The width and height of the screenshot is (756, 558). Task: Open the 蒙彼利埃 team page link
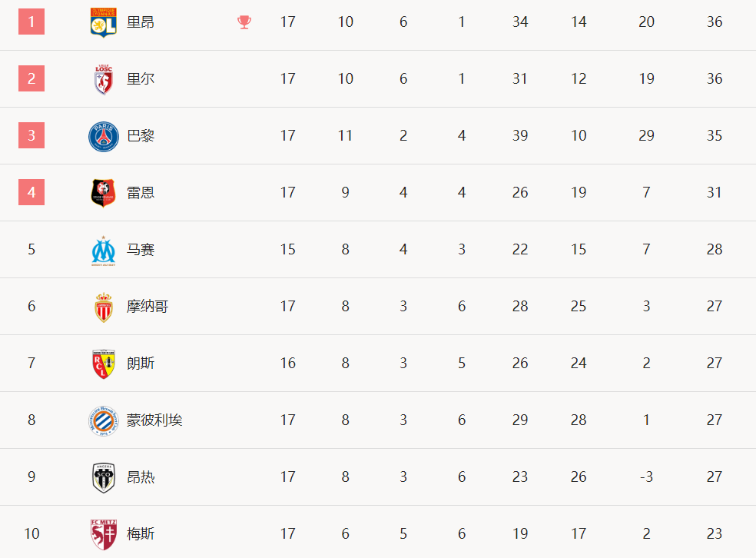(x=154, y=420)
